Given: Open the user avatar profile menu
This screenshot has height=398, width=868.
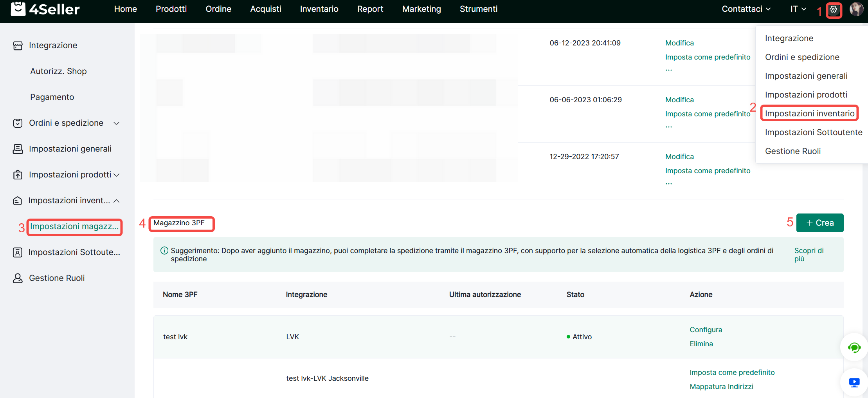Looking at the screenshot, I should [856, 9].
